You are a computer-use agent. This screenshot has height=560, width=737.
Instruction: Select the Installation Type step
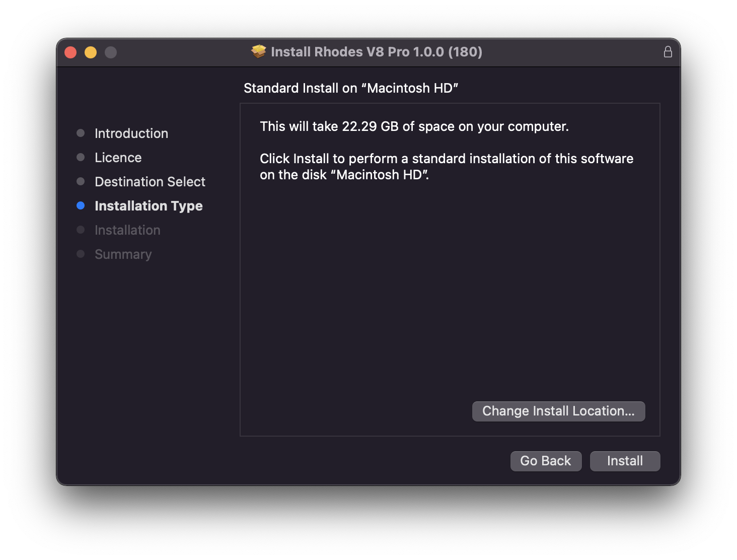click(x=149, y=206)
